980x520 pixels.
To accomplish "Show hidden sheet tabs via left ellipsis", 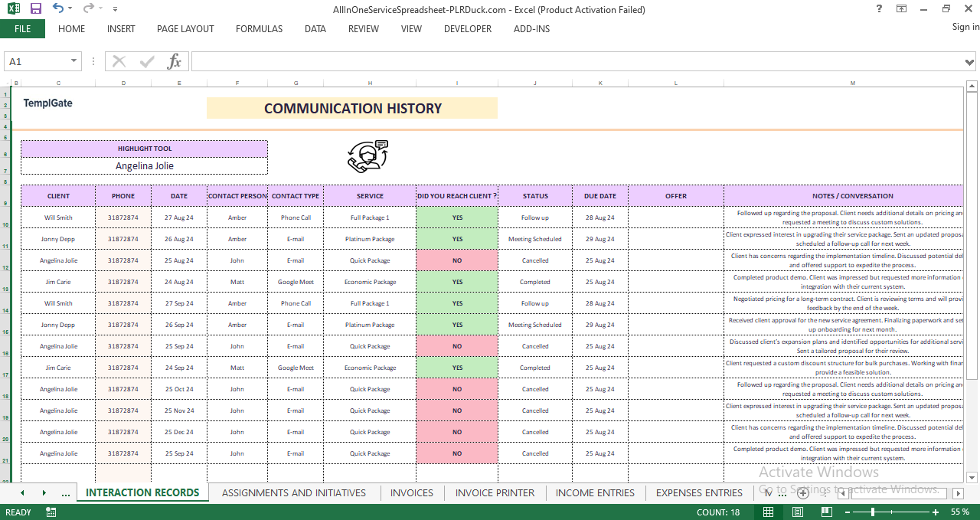I will point(66,493).
